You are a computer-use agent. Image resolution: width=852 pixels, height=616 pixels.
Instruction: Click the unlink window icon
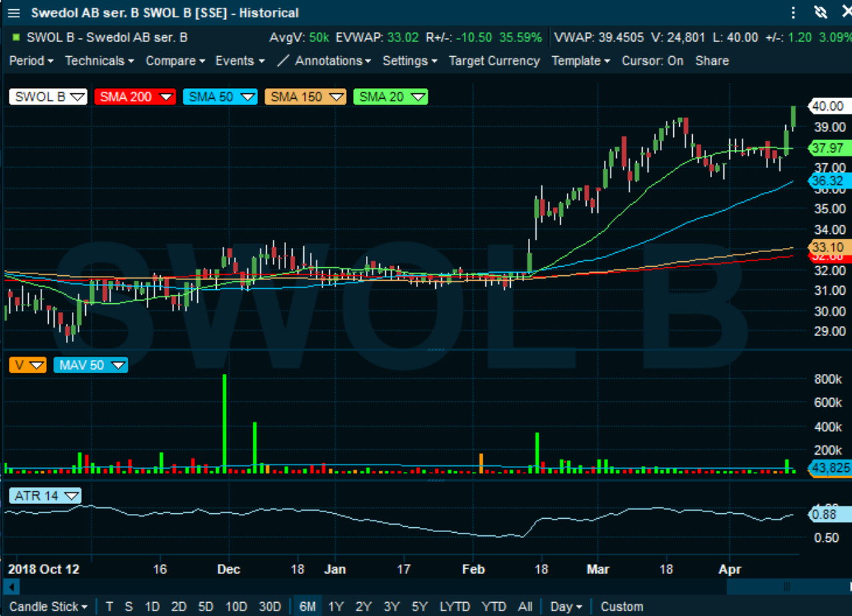[x=821, y=13]
